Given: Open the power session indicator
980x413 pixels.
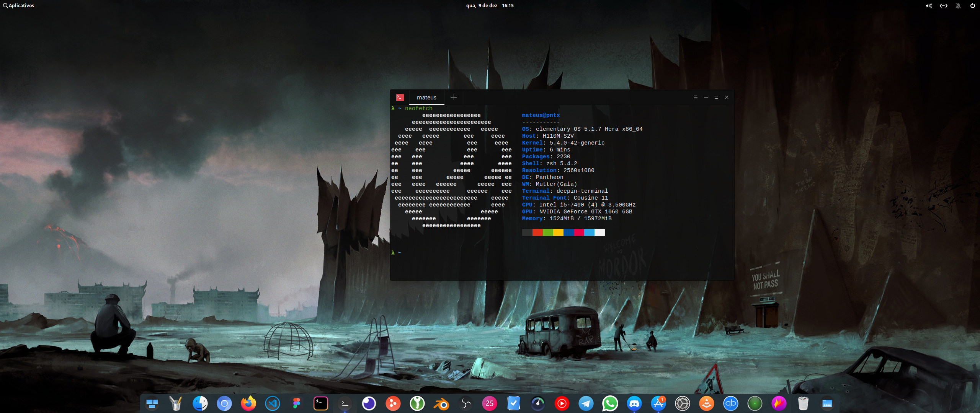Looking at the screenshot, I should tap(973, 6).
